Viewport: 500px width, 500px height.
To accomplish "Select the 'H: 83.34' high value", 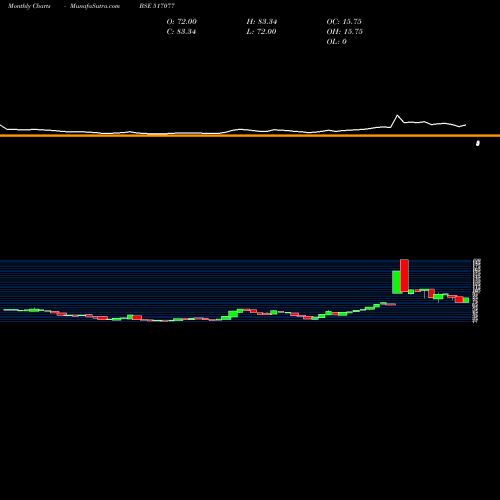I will pyautogui.click(x=262, y=22).
